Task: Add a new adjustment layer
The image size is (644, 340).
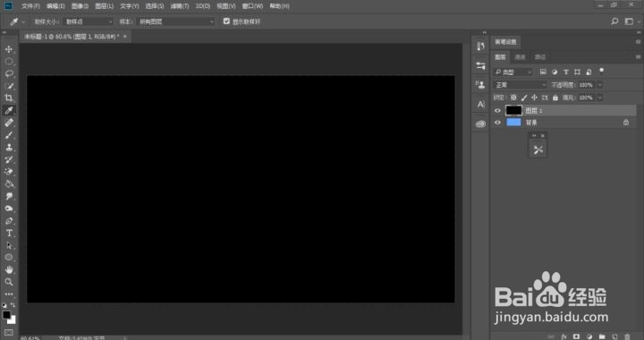Action: click(589, 336)
